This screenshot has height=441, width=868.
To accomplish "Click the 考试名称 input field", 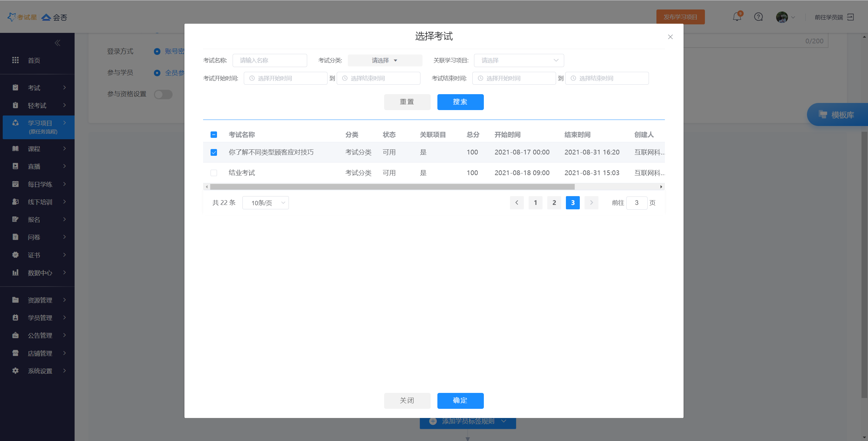I will 270,61.
